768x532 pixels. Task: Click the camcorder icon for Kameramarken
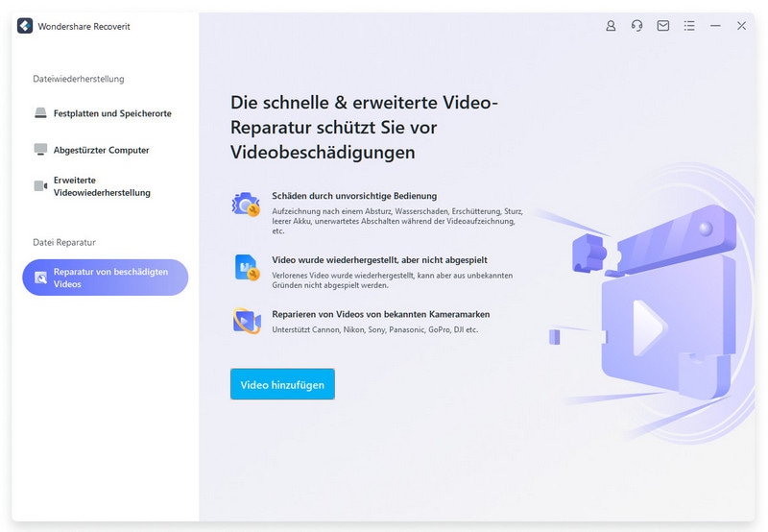pyautogui.click(x=247, y=321)
